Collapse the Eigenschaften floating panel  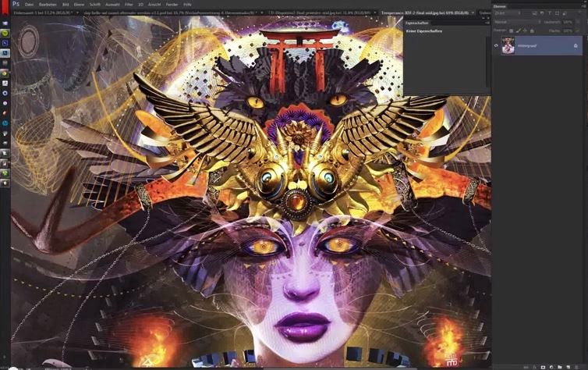tap(484, 18)
